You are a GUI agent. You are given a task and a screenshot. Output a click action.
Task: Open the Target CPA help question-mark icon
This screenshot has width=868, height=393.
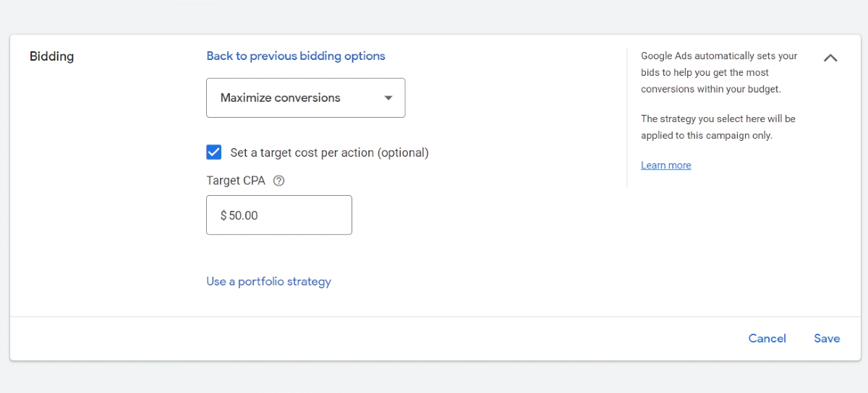point(279,181)
